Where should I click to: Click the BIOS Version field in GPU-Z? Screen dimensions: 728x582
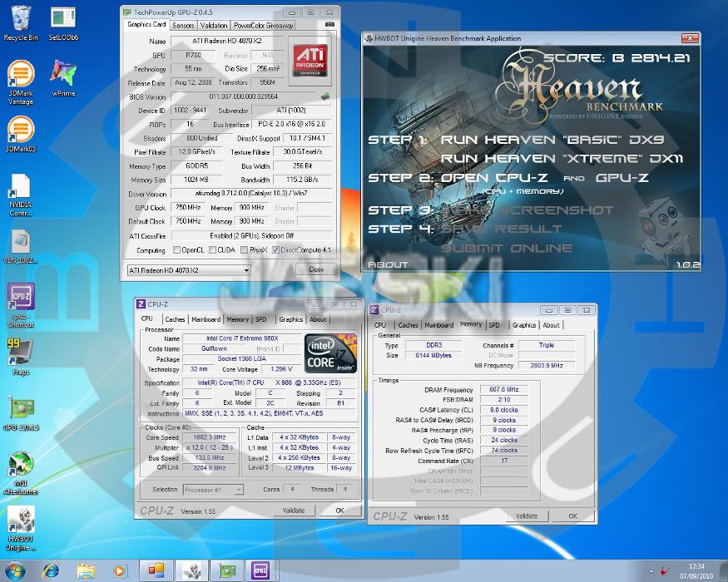coord(244,96)
